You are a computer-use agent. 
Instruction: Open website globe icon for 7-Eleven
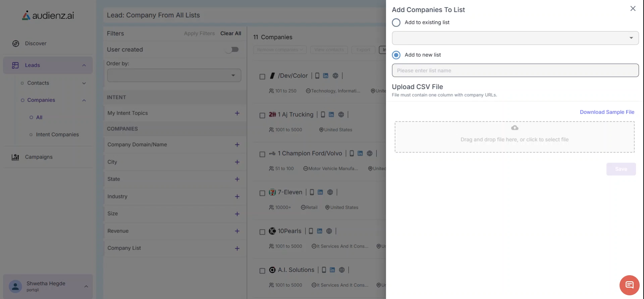330,192
